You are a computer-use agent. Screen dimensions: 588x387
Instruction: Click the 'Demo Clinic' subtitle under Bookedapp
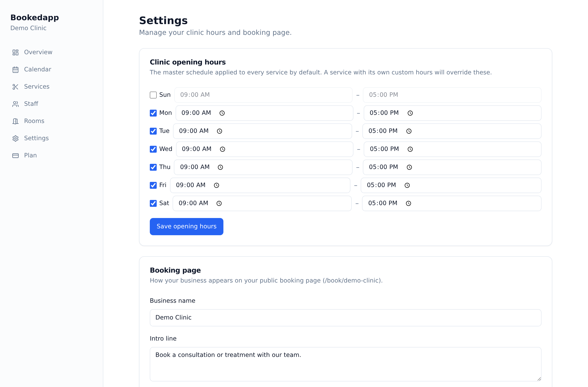pyautogui.click(x=28, y=28)
